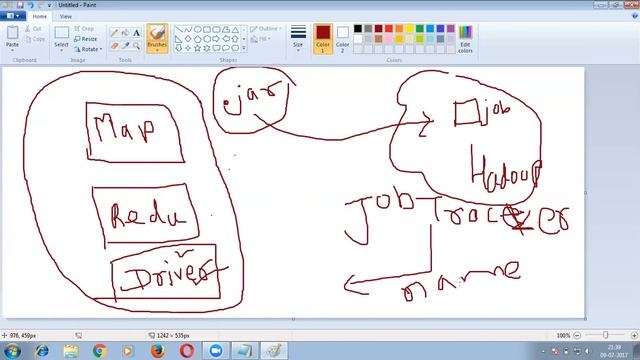Choose the Curve shape

[188, 29]
